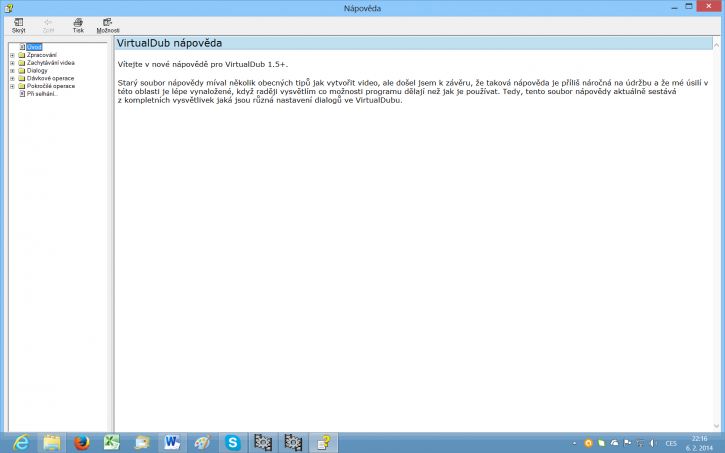This screenshot has width=725, height=453.
Task: Open the Možnosti options menu
Action: [x=108, y=25]
